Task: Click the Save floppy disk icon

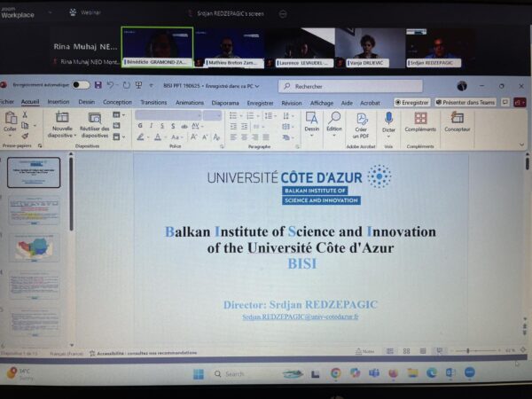Action: (98, 85)
